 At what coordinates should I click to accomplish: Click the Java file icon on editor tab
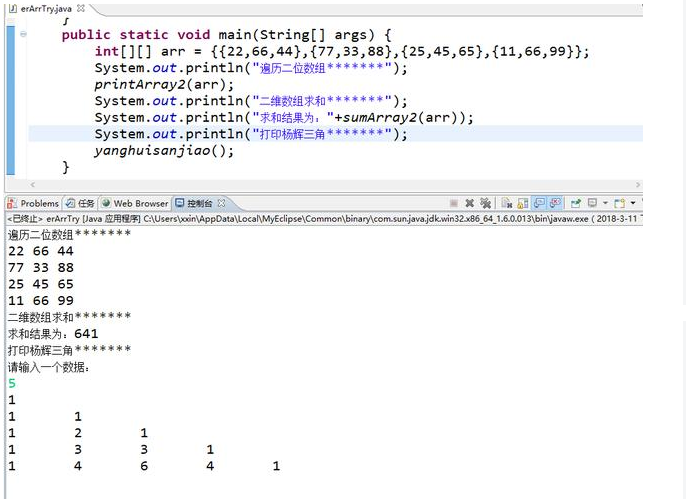[x=12, y=7]
